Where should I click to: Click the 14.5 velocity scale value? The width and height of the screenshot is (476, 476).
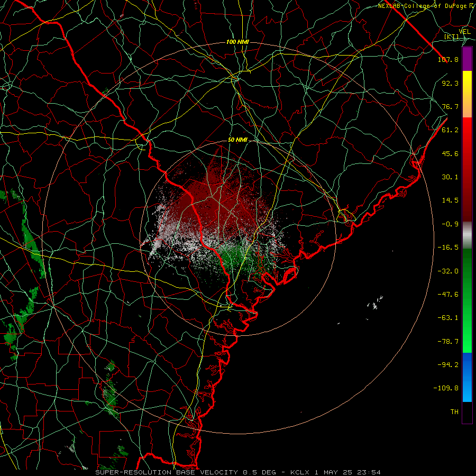pyautogui.click(x=450, y=200)
